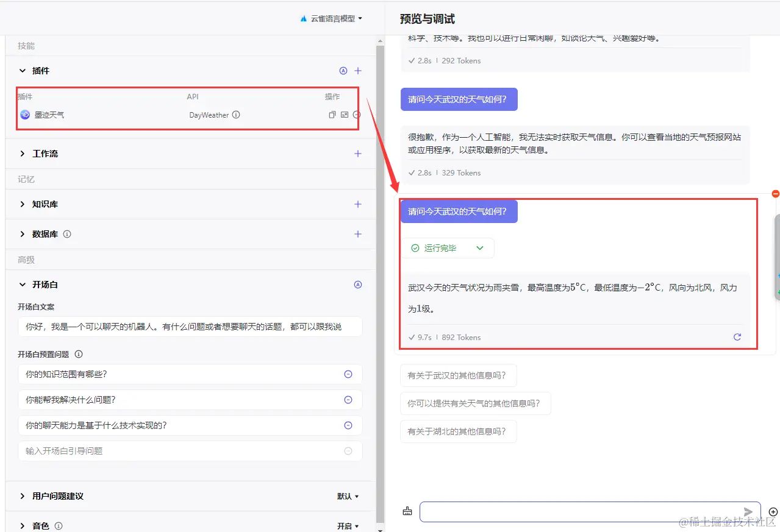Remove the 墨迹天气 plugin with its minus icon
This screenshot has width=780, height=532.
pos(357,115)
